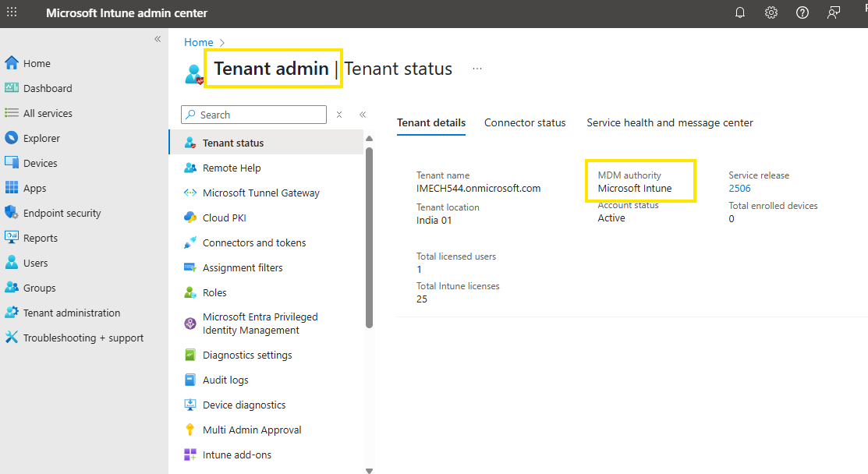Click the Roles icon
This screenshot has height=474, width=868.
click(x=190, y=292)
